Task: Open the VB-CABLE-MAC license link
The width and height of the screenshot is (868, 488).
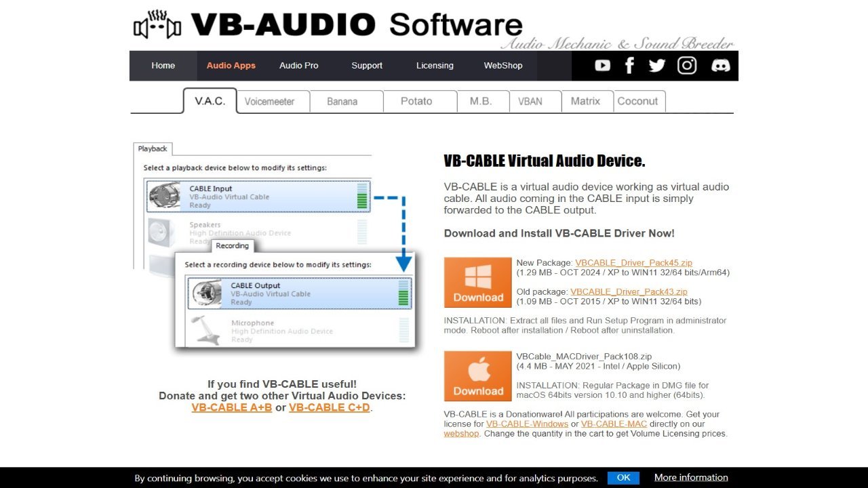Action: click(614, 424)
